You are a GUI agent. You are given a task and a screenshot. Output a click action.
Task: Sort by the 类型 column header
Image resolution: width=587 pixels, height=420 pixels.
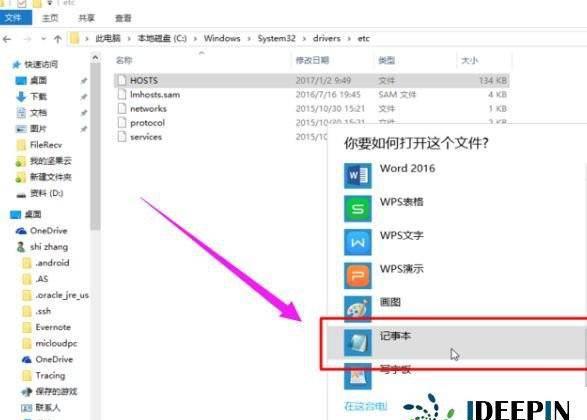(386, 60)
